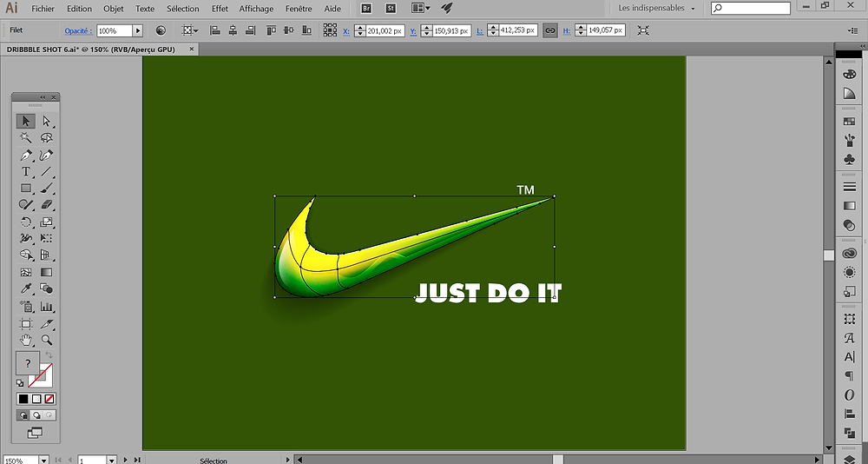Open the Layers panel icon
Screen dimensions: 868x464
pyautogui.click(x=849, y=458)
